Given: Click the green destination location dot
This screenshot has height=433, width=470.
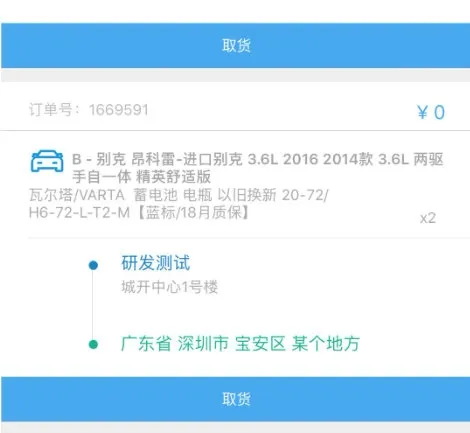Looking at the screenshot, I should pos(93,344).
